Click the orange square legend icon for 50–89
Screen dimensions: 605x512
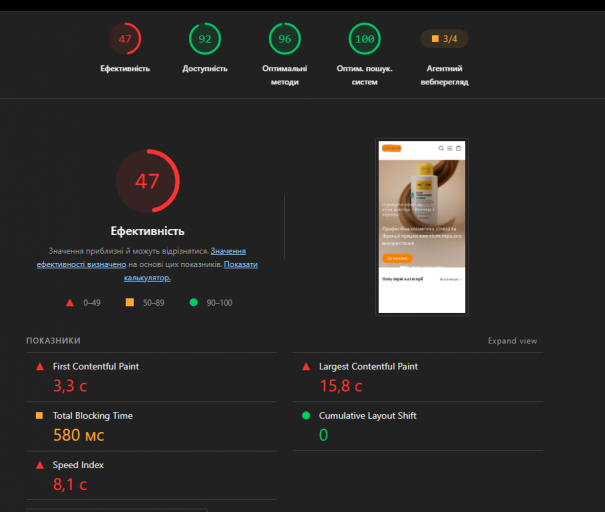130,302
